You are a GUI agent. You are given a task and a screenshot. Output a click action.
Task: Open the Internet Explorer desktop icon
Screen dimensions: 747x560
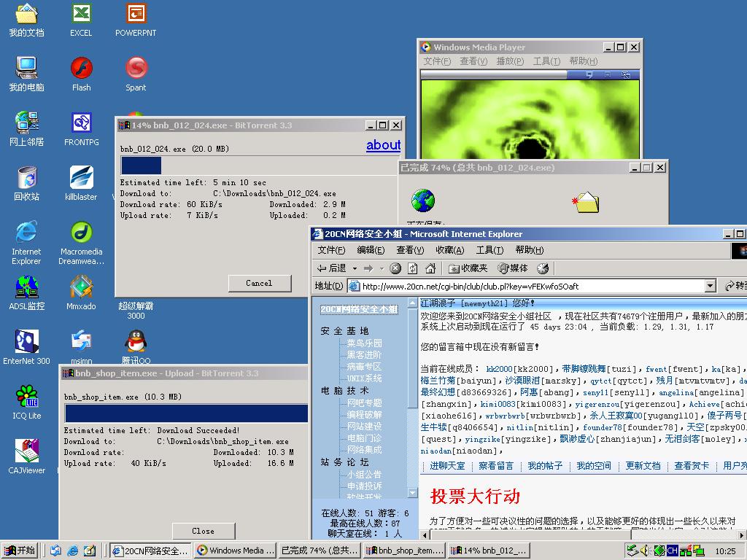[x=26, y=243]
